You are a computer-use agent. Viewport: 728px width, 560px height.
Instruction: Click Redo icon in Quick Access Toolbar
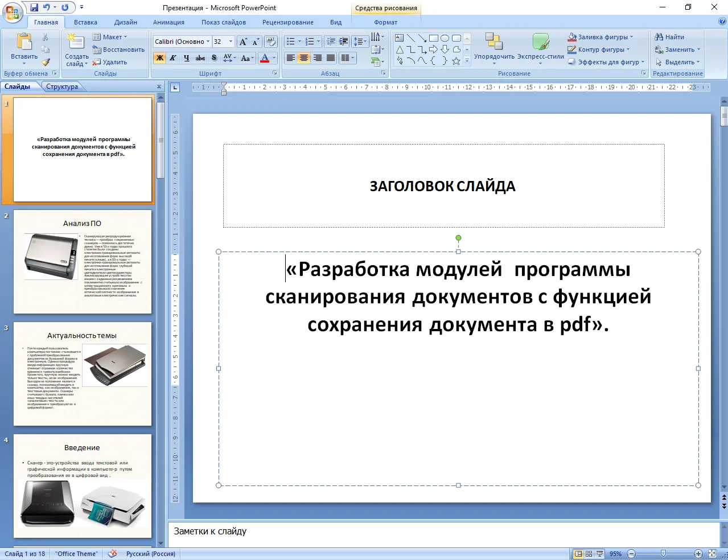click(x=65, y=7)
